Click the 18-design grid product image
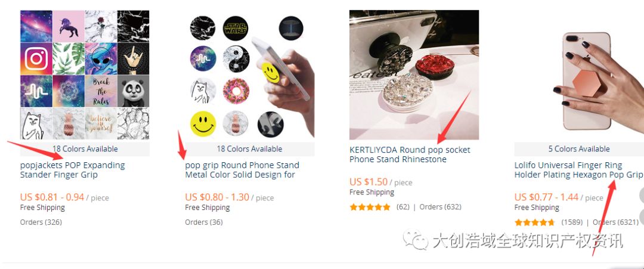Viewport: 644px width, 269px height. tap(85, 75)
